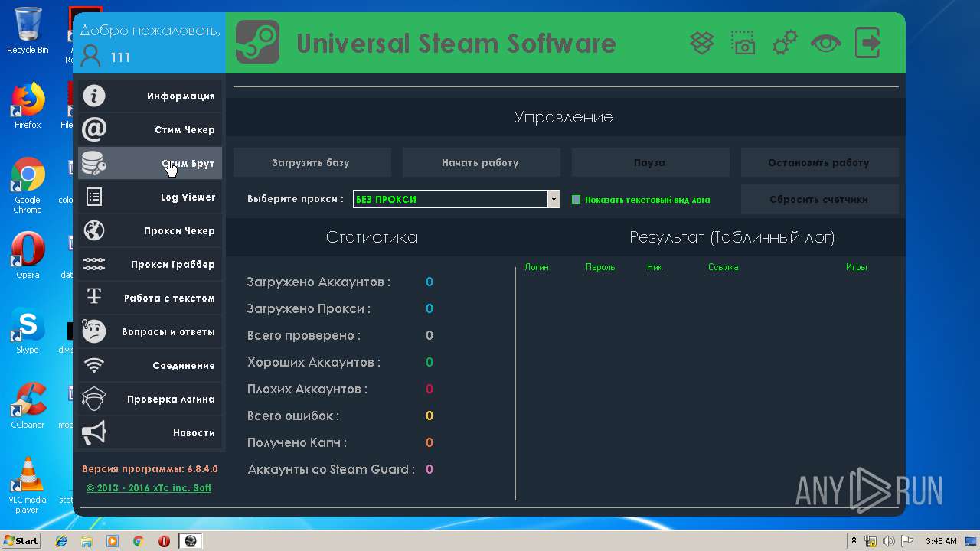Click the Dropbox icon in the header
Viewport: 980px width, 551px height.
(x=702, y=43)
